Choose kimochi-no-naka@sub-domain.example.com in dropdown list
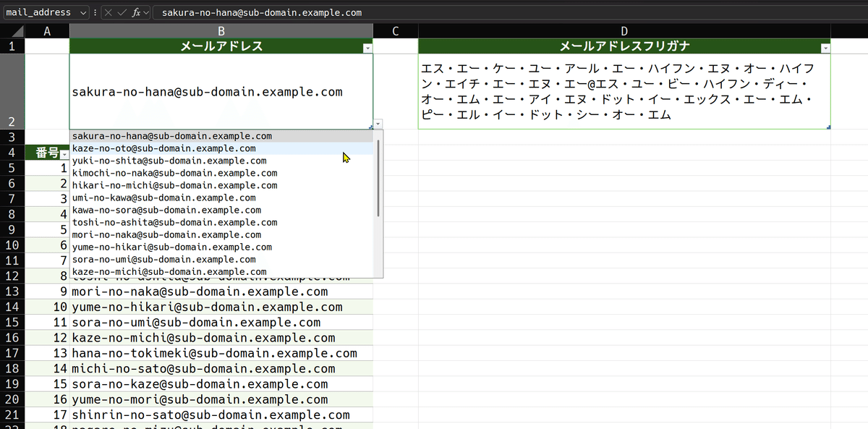The width and height of the screenshot is (868, 429). tap(222, 173)
